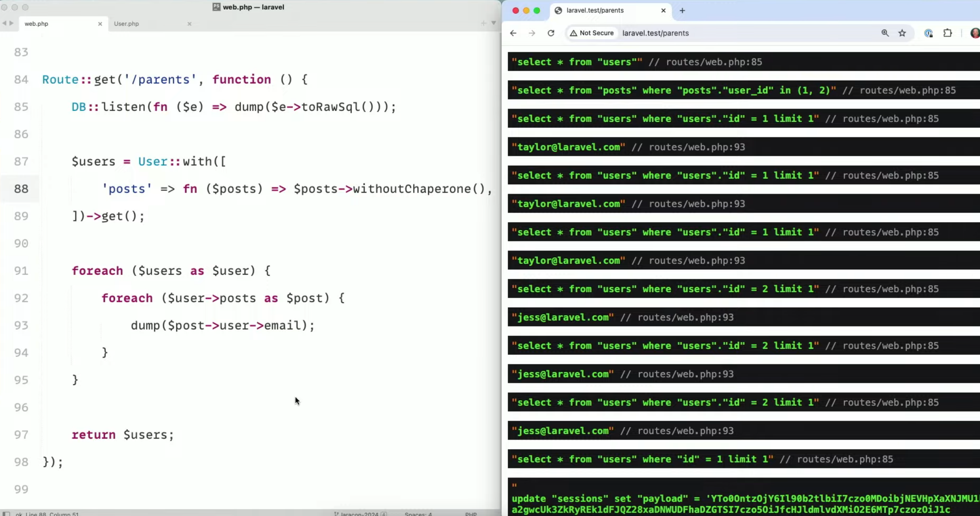Click the first select * from "users" dump
The image size is (980, 516).
pyautogui.click(x=743, y=61)
